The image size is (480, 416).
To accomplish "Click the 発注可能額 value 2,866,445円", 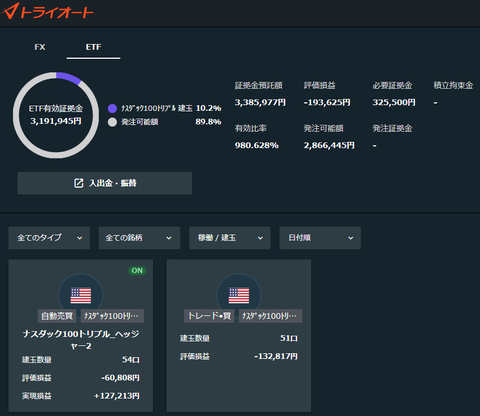I will (329, 145).
